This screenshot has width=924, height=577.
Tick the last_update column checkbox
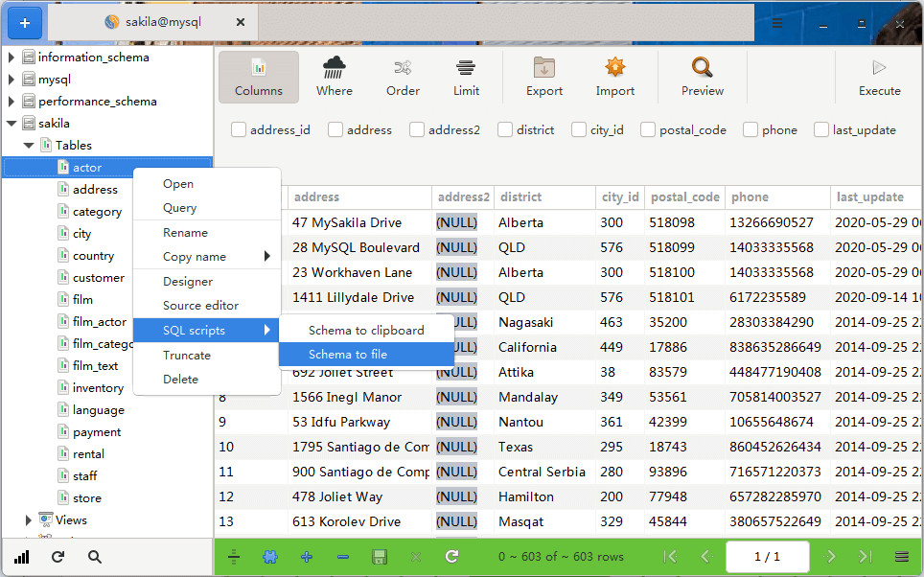coord(820,129)
